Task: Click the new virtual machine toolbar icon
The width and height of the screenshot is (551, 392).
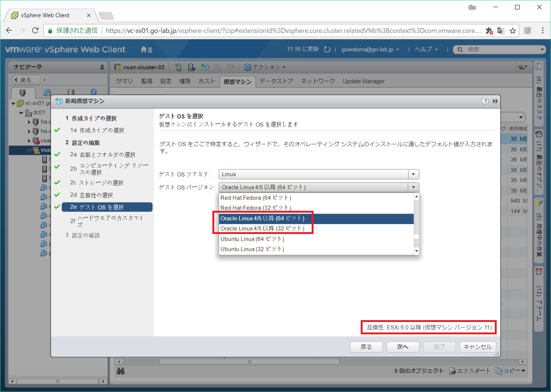Action: point(205,67)
